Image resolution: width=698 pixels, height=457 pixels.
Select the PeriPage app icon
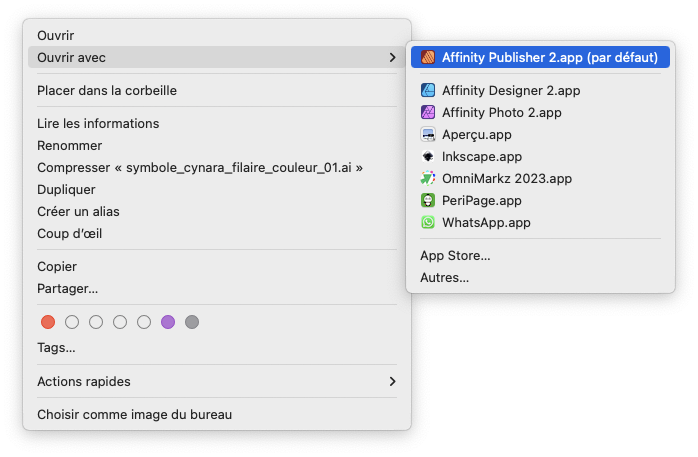[428, 200]
